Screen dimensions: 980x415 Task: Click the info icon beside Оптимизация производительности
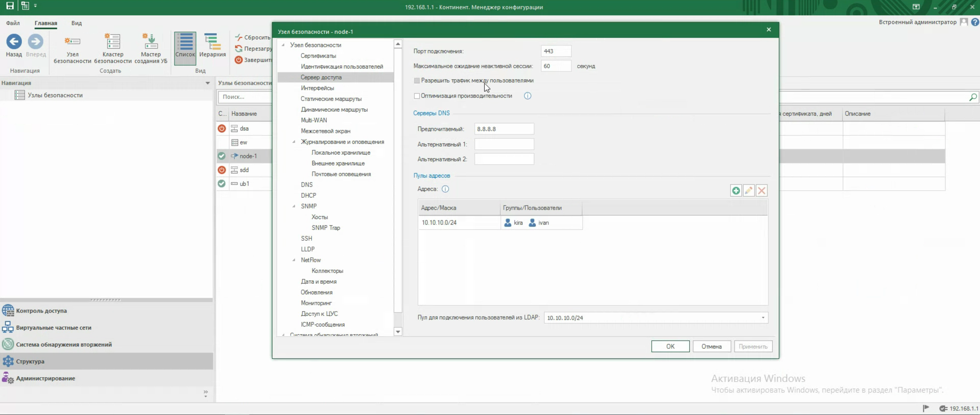click(x=527, y=96)
